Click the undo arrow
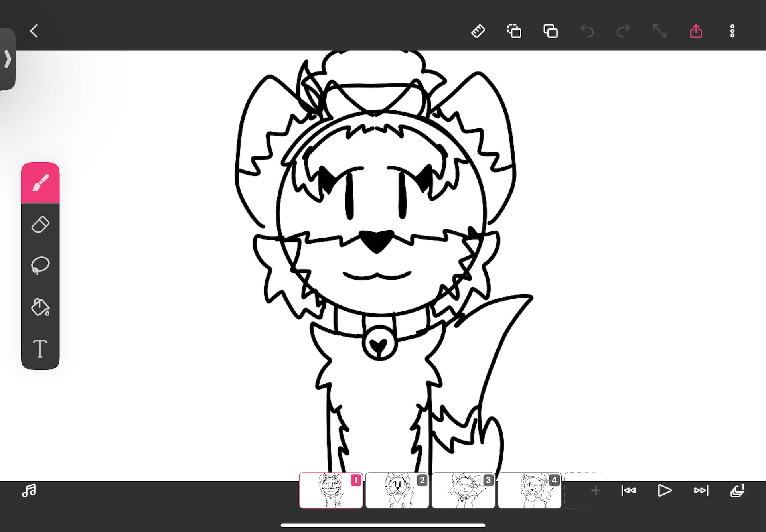The image size is (766, 532). click(x=587, y=31)
